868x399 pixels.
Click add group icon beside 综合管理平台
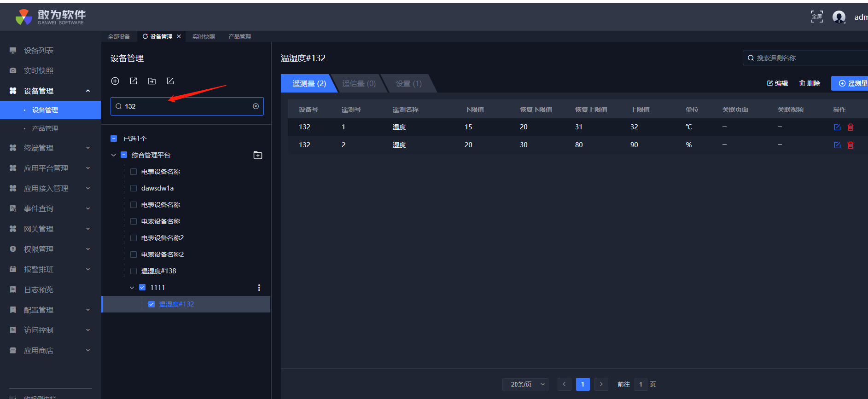[x=258, y=156]
